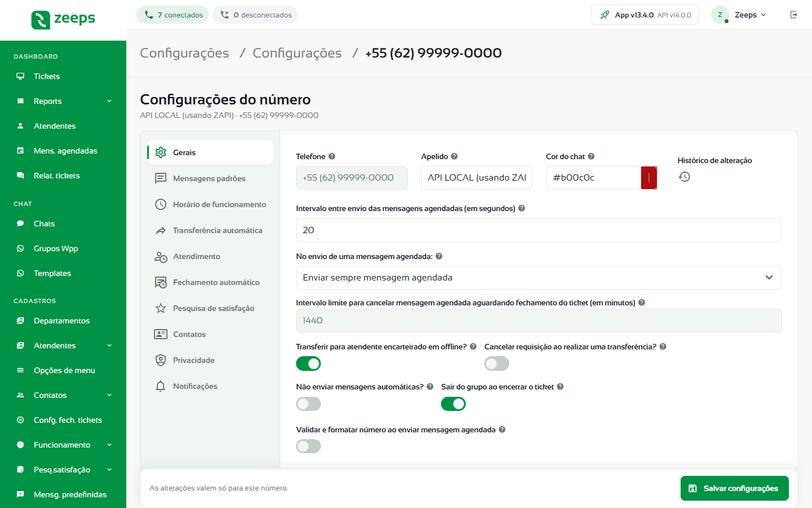Click the Chats bubble icon in sidebar

click(x=20, y=224)
